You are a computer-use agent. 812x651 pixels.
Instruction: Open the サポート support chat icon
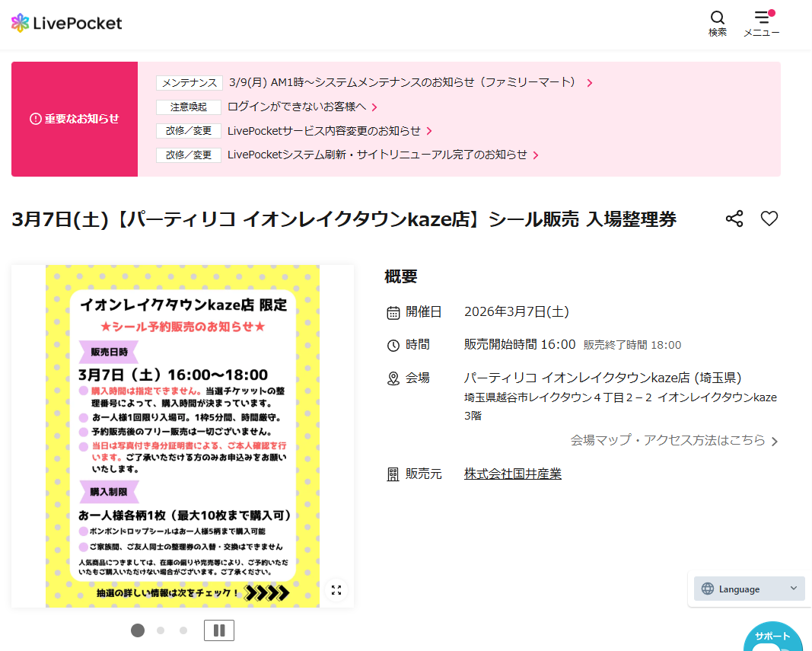click(x=772, y=640)
